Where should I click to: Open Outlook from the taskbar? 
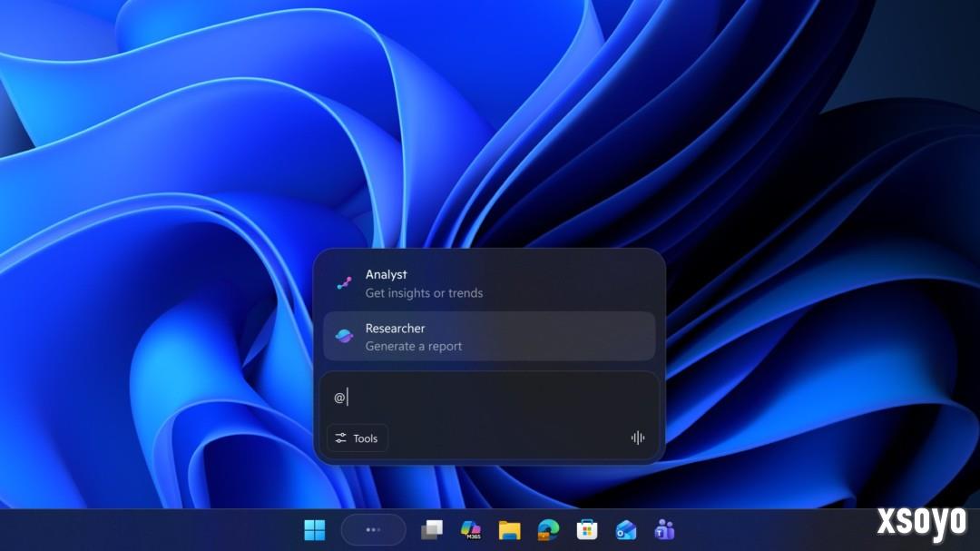(627, 528)
